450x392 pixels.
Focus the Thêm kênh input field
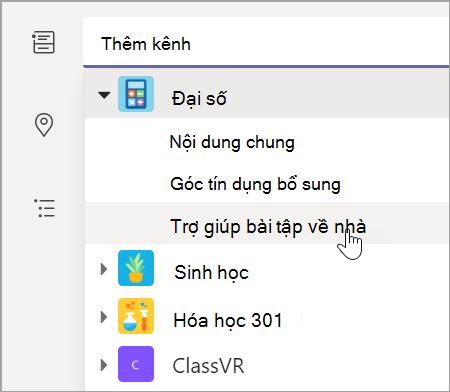click(x=266, y=43)
